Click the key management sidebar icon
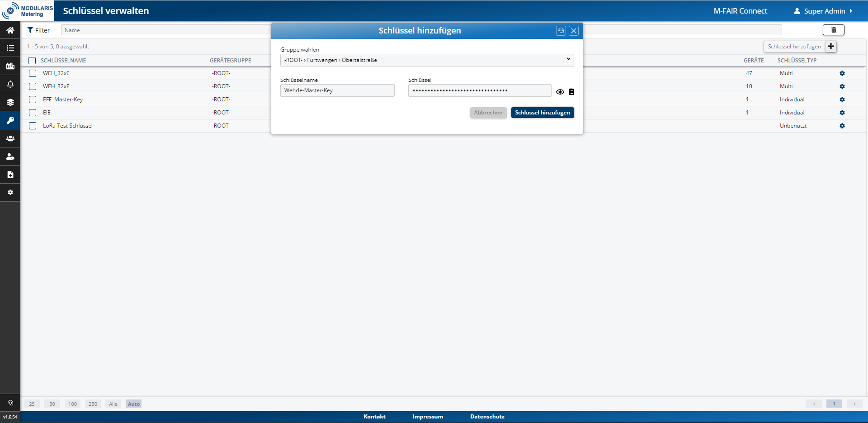 coord(10,120)
